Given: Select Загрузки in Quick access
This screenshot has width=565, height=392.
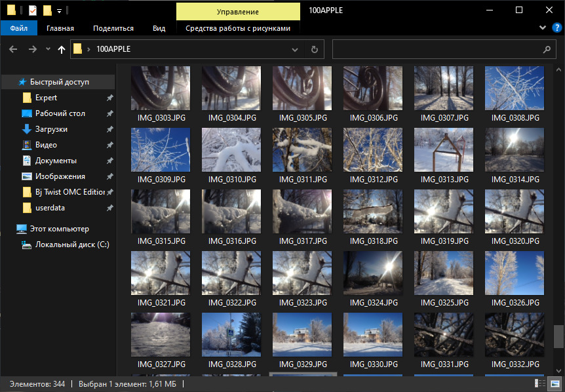Looking at the screenshot, I should [x=51, y=129].
